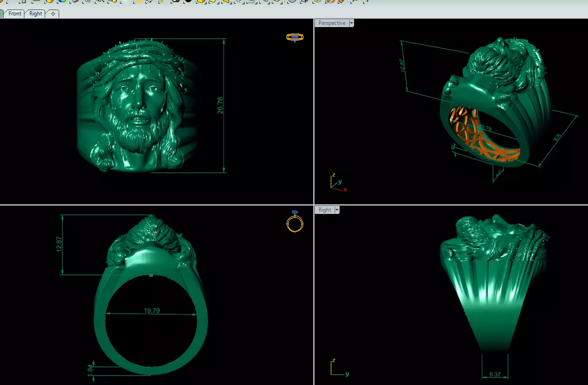Add a new viewport tab with plus icon

tap(53, 14)
